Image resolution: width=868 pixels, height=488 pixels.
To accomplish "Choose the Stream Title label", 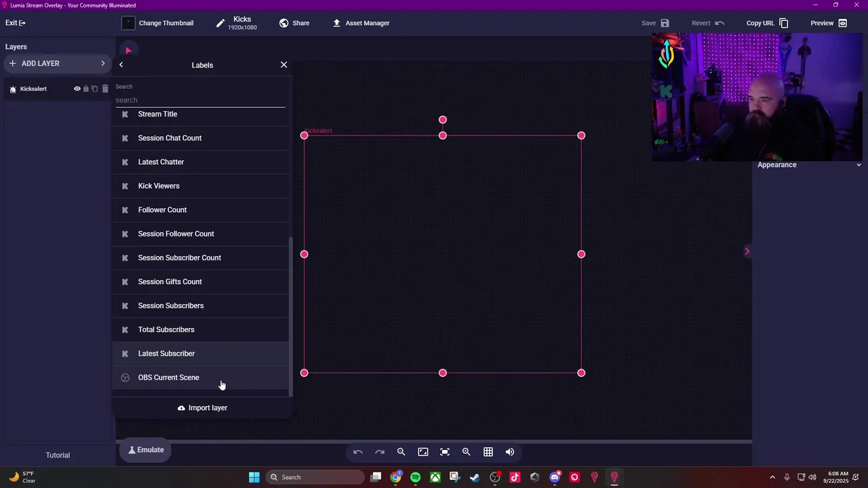I will click(x=201, y=114).
